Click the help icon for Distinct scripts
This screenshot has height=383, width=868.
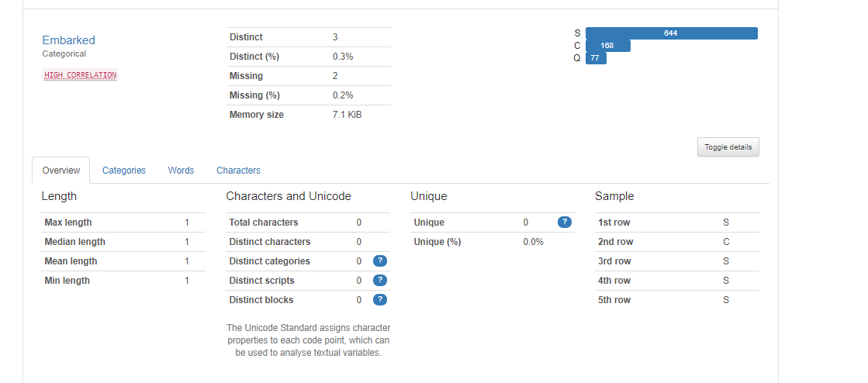pyautogui.click(x=380, y=281)
